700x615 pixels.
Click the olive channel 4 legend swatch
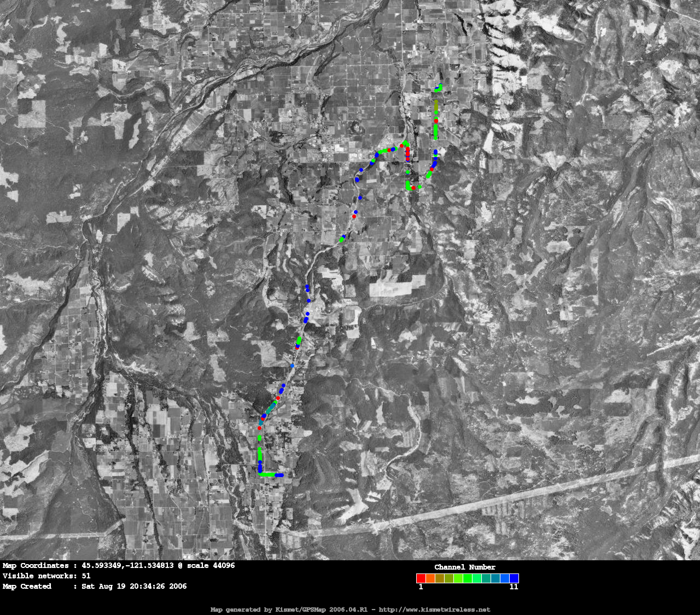click(449, 578)
